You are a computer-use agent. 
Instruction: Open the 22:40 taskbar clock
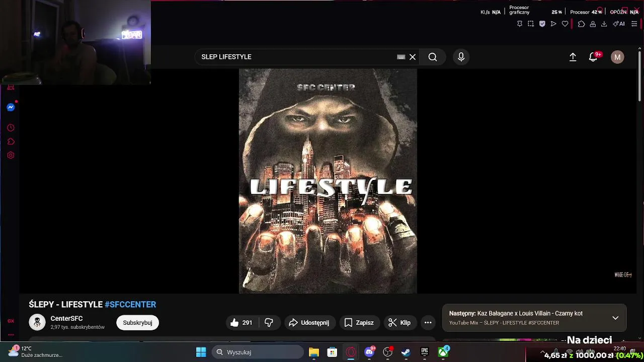(620, 349)
